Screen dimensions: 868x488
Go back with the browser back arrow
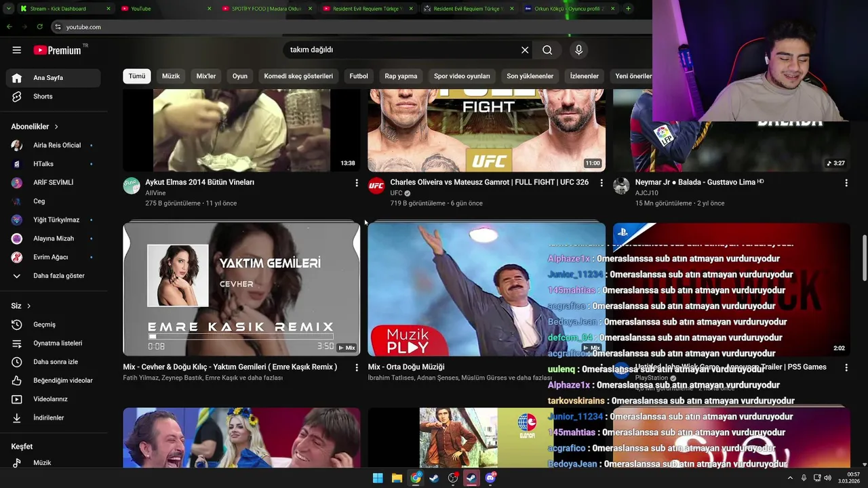9,26
